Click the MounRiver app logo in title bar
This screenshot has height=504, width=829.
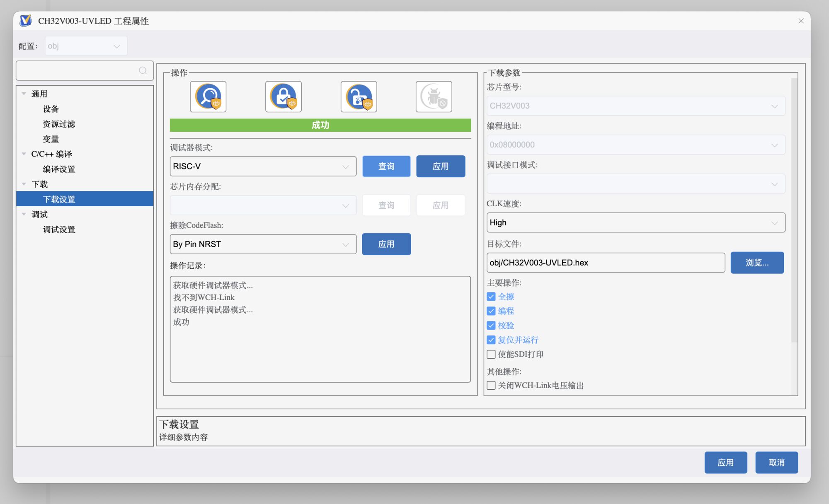[26, 21]
